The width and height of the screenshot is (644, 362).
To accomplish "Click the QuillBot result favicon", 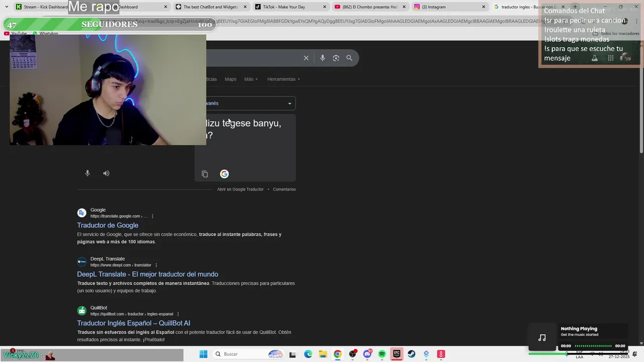I will tap(82, 310).
